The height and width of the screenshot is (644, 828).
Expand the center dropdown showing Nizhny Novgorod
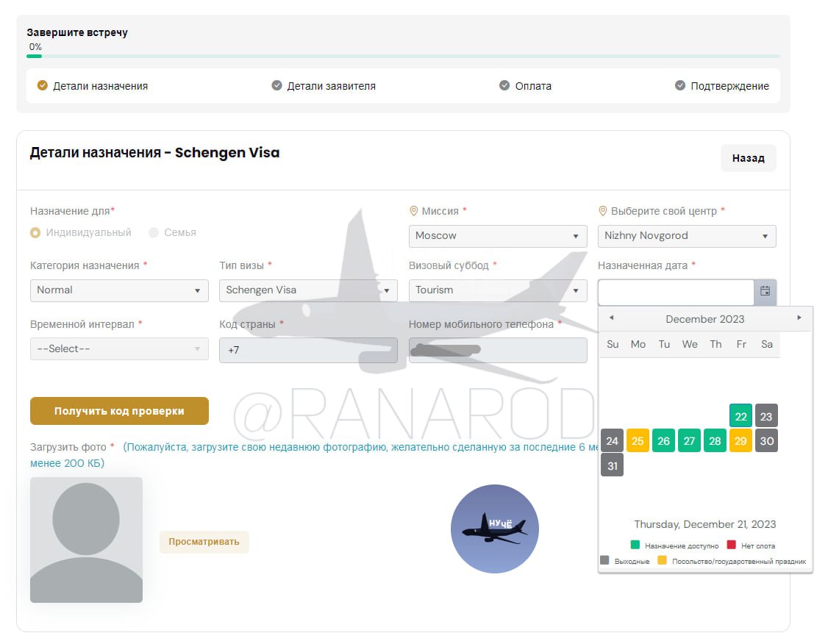click(x=686, y=236)
